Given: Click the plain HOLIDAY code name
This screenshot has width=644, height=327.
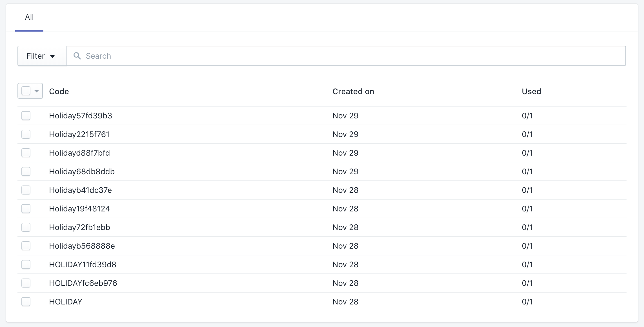Looking at the screenshot, I should 66,302.
